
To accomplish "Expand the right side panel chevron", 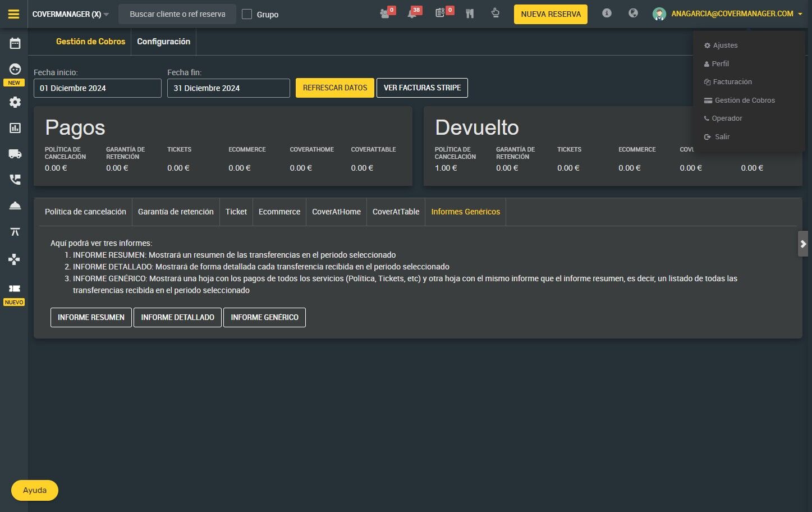I will 803,244.
